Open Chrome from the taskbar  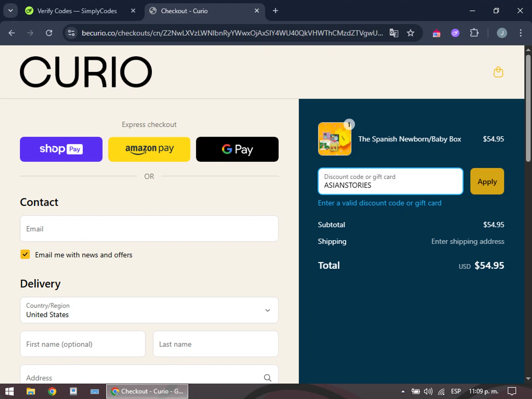(52, 391)
